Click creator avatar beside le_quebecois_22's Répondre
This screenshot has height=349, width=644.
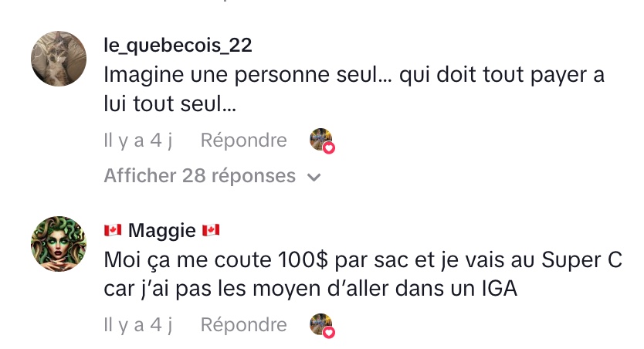click(x=320, y=139)
